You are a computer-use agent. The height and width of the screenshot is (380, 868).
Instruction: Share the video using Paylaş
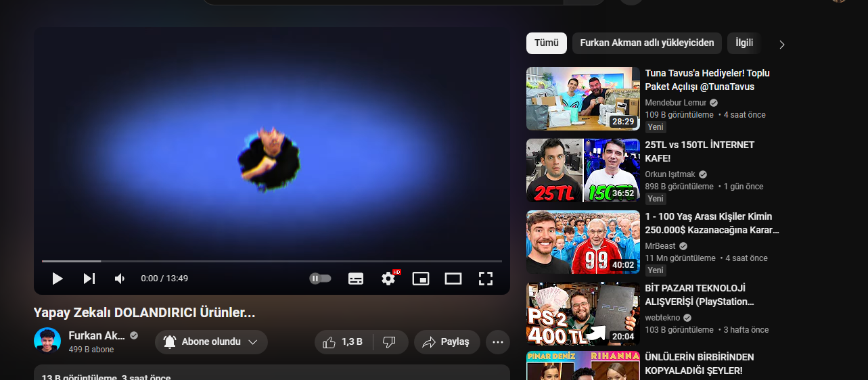[447, 342]
